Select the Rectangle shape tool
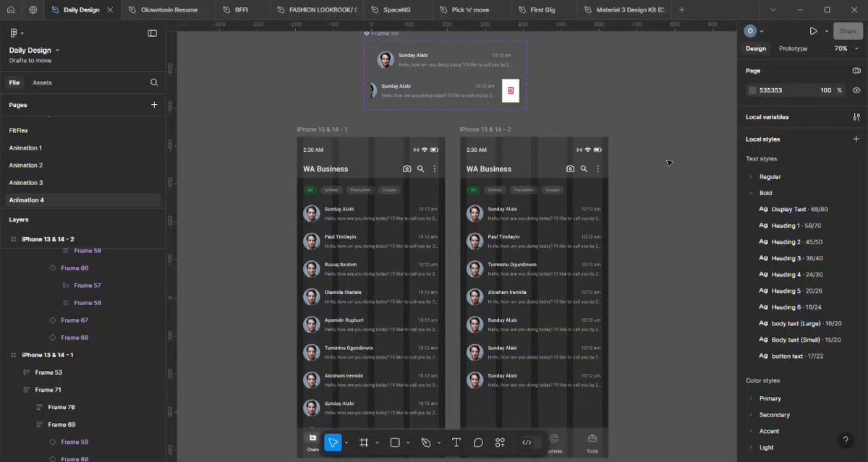This screenshot has width=868, height=462. pyautogui.click(x=395, y=442)
